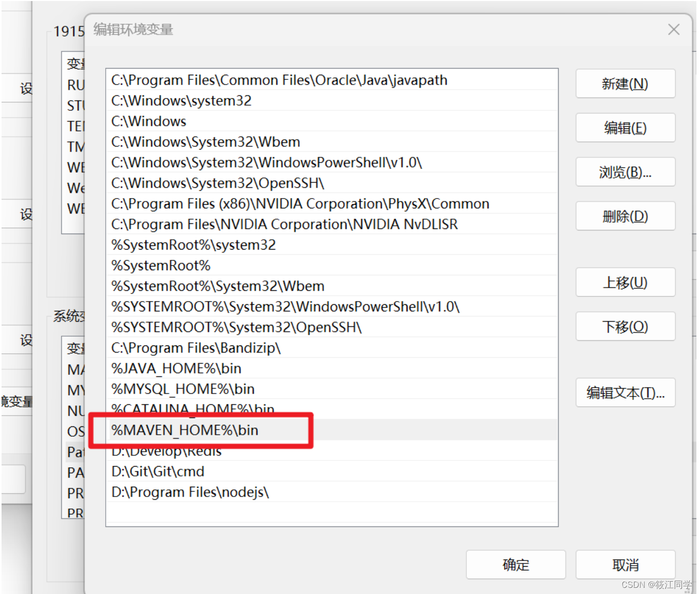
Task: Select the Oracle Java javapath entry
Action: tap(279, 79)
